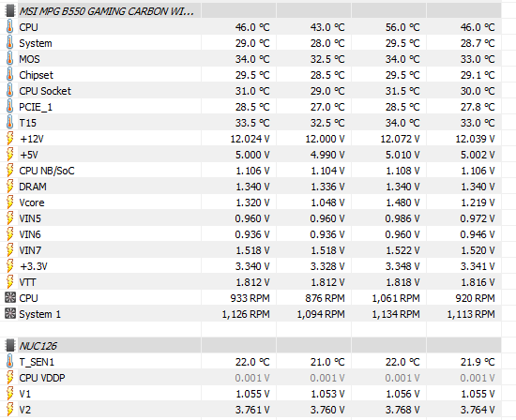516x420 pixels.
Task: Click lightning icon beside VIN5
Action: tap(10, 218)
